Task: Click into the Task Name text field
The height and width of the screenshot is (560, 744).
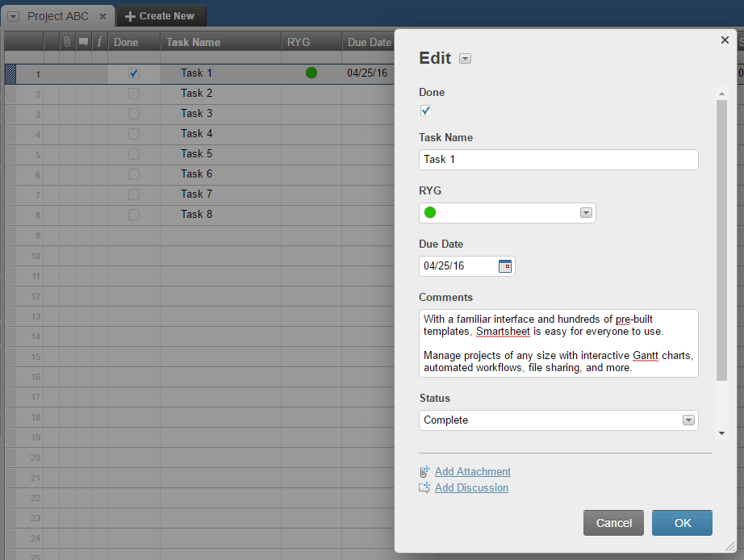Action: 558,160
